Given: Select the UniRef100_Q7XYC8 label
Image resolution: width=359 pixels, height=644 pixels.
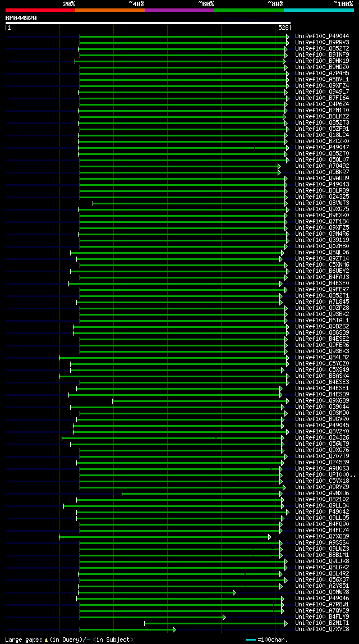Looking at the screenshot, I should point(322,629).
